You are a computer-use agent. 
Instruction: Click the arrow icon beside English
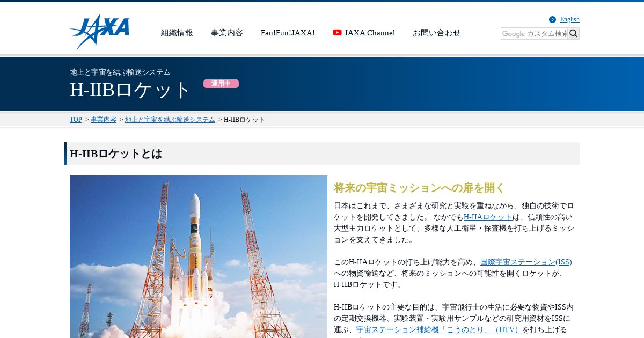[552, 20]
